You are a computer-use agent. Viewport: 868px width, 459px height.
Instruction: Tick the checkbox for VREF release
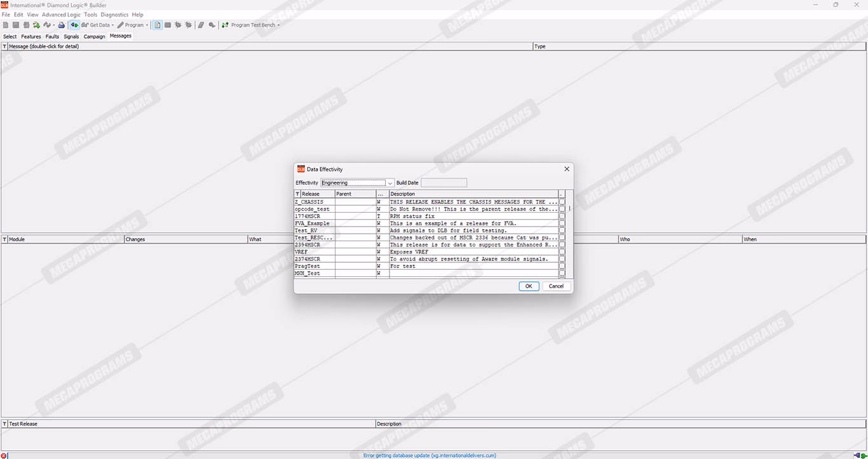tap(562, 252)
